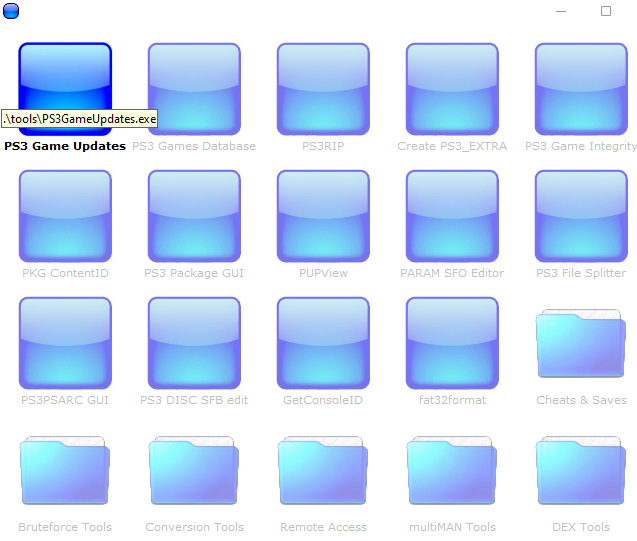Open the Remote Access folder icon
Image resolution: width=637 pixels, height=541 pixels.
pyautogui.click(x=323, y=470)
